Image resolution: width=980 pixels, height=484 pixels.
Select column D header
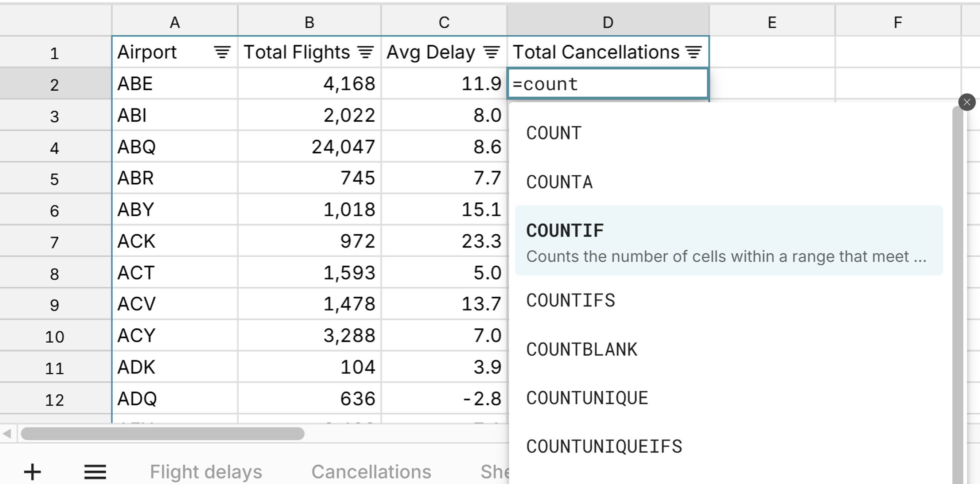point(607,22)
